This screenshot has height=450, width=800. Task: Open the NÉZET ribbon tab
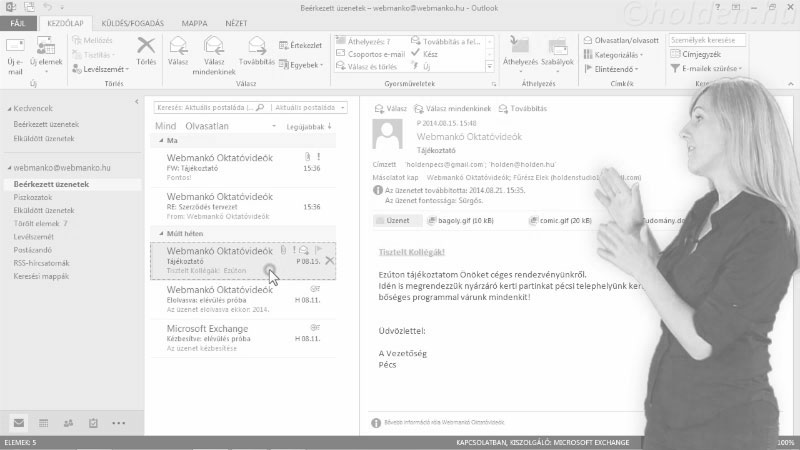[x=238, y=21]
